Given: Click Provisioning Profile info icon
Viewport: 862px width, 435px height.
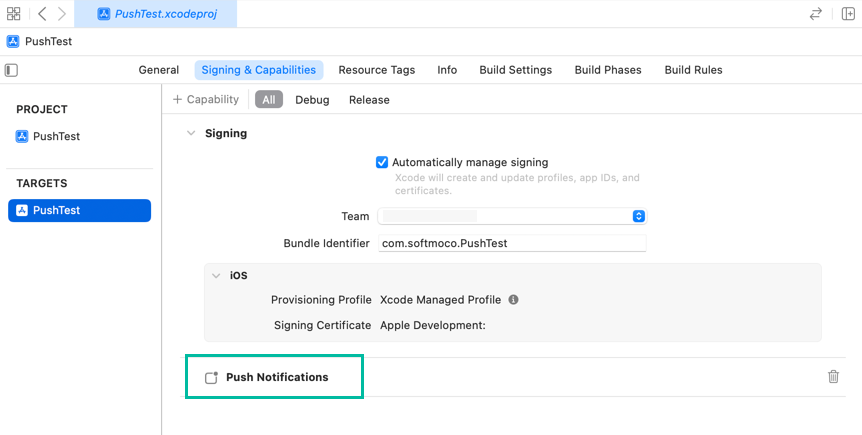Looking at the screenshot, I should [x=513, y=300].
